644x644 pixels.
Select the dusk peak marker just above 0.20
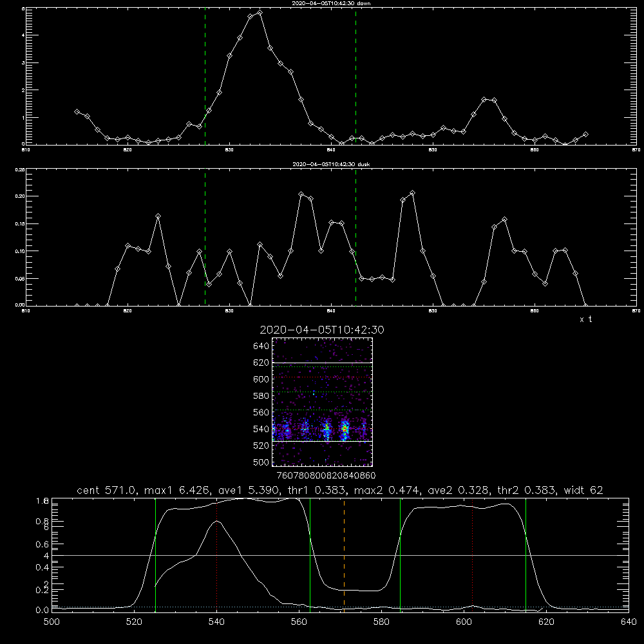412,193
